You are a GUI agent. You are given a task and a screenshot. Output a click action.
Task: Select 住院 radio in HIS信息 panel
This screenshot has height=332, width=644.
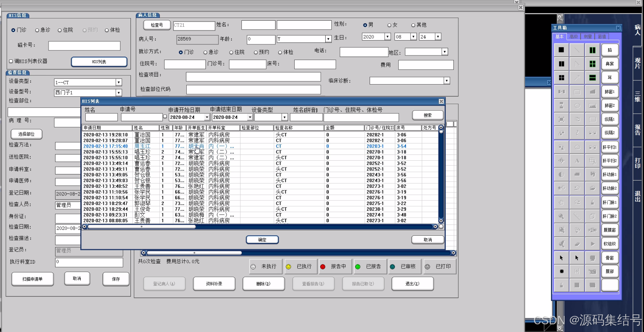point(60,30)
